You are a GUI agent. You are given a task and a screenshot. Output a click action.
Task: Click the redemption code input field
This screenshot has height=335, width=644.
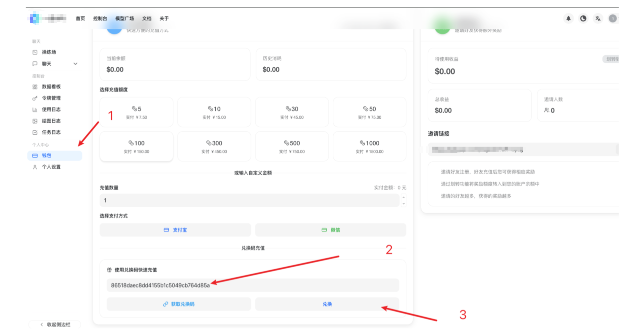pyautogui.click(x=253, y=285)
